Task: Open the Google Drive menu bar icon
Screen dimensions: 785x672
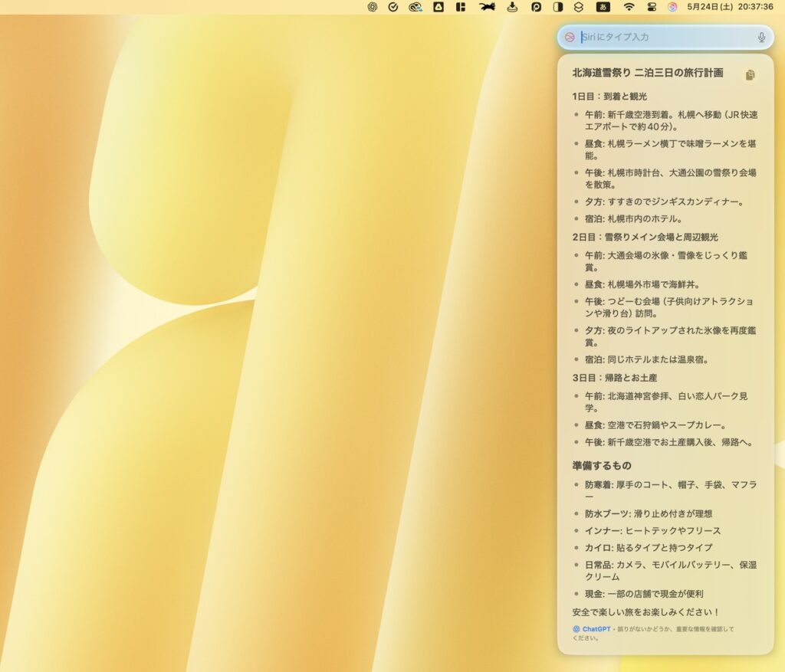Action: coord(438,7)
